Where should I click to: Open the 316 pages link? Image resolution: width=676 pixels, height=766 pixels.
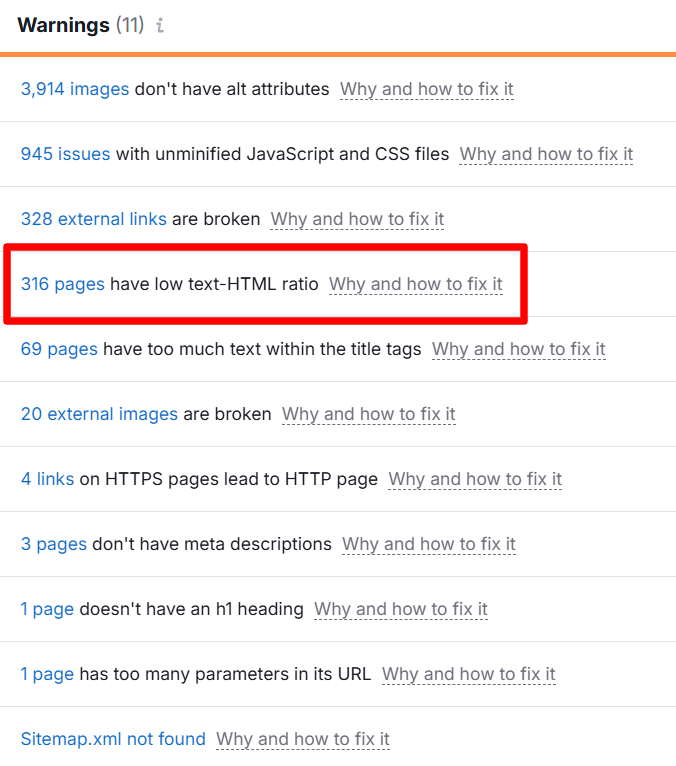click(x=63, y=284)
